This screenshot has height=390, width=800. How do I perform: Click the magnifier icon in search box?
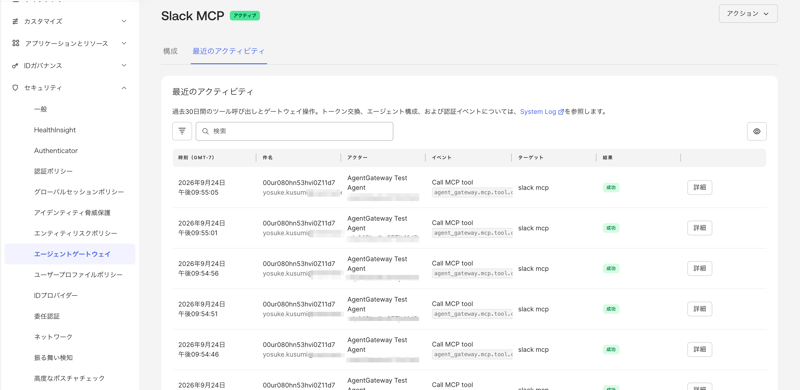pyautogui.click(x=206, y=131)
